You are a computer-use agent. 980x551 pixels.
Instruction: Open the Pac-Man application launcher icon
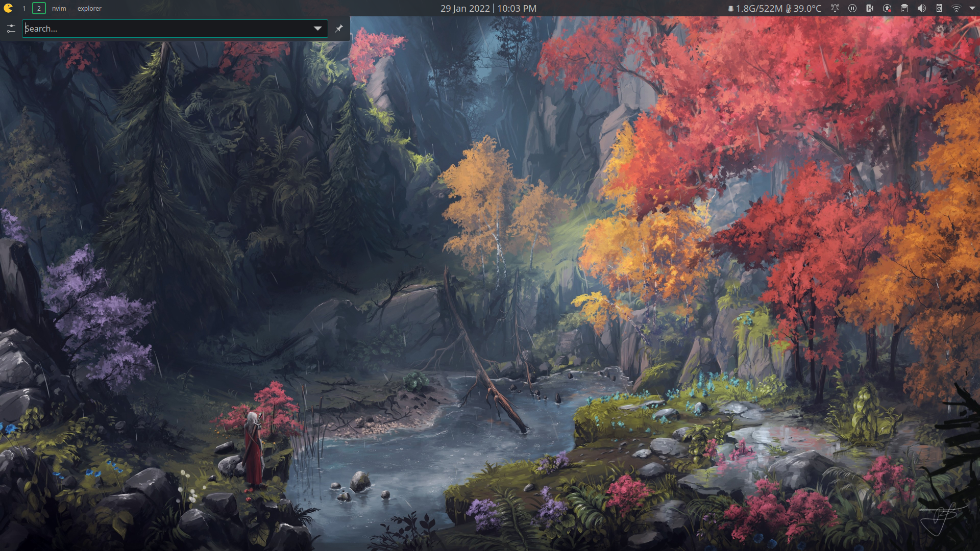click(8, 8)
